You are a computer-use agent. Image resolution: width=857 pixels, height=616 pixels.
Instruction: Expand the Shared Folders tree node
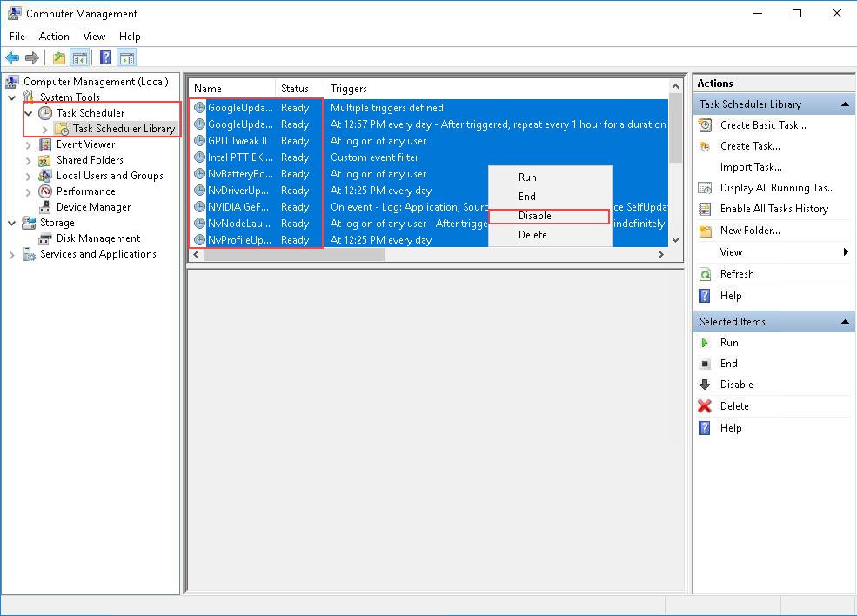[29, 161]
